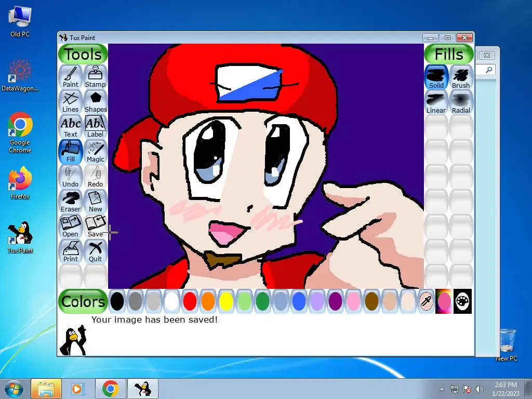Select the Stamp tool
532x399 pixels.
point(96,77)
